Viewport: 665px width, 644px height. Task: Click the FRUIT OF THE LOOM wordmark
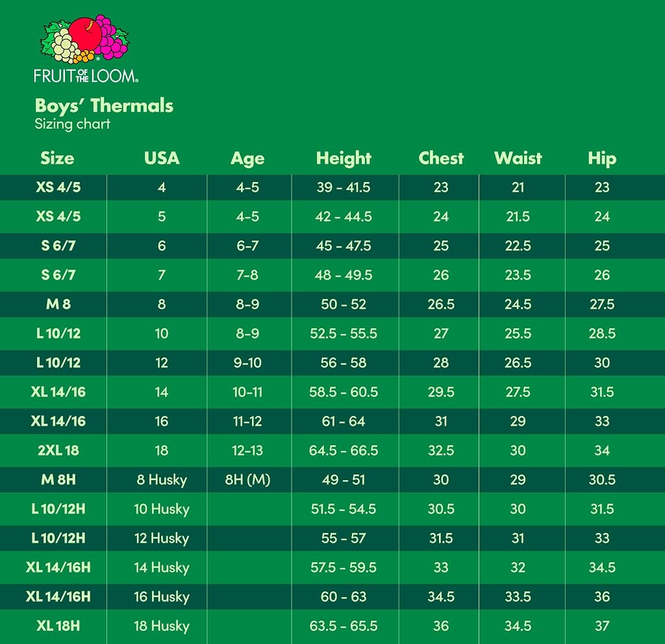click(86, 76)
